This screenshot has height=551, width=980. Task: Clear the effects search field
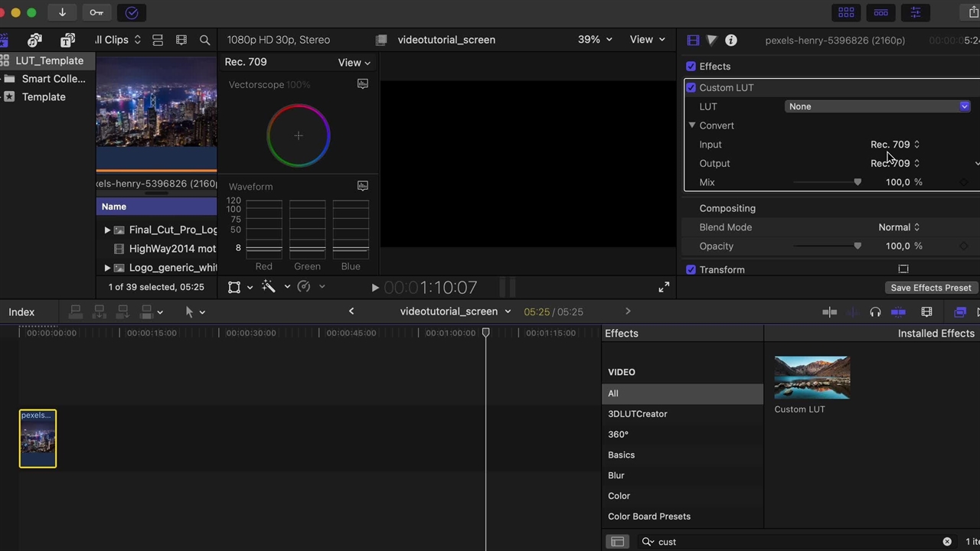tap(947, 542)
